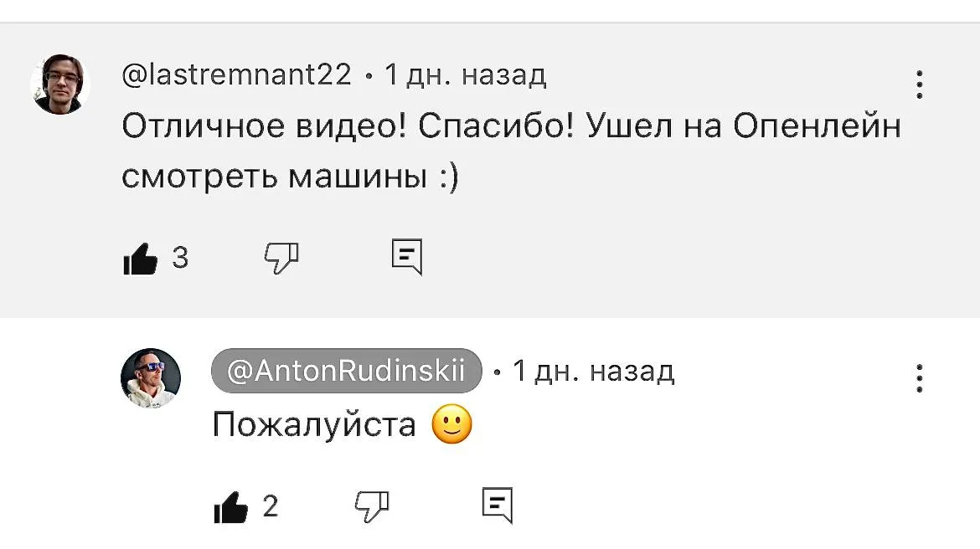980x549 pixels.
Task: Open the @lastremnant22 profile avatar
Action: point(60,84)
